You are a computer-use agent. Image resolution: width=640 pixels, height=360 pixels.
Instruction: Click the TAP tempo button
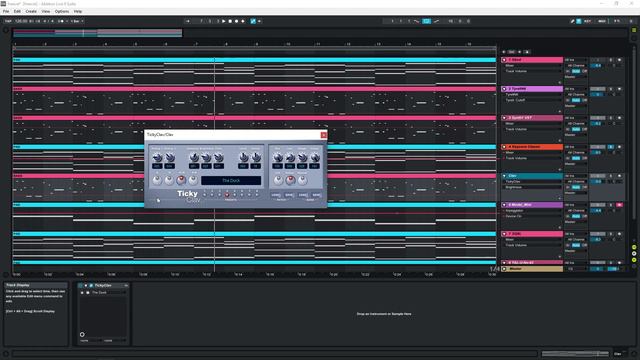pos(8,21)
